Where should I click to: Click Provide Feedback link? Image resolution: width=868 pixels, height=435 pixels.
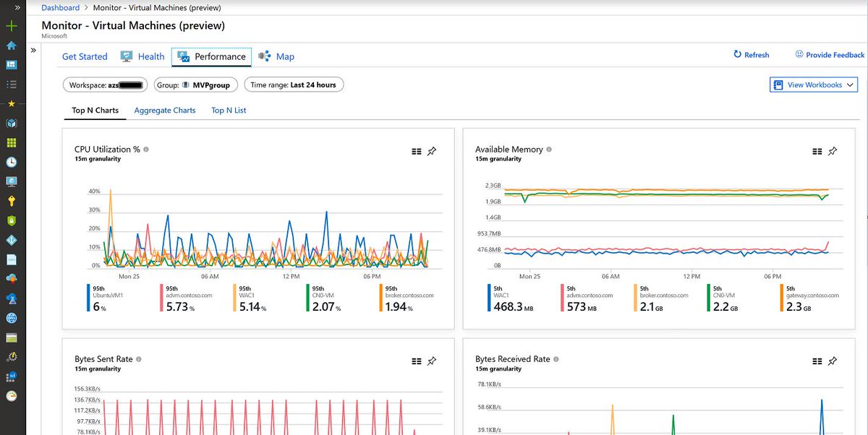click(830, 55)
